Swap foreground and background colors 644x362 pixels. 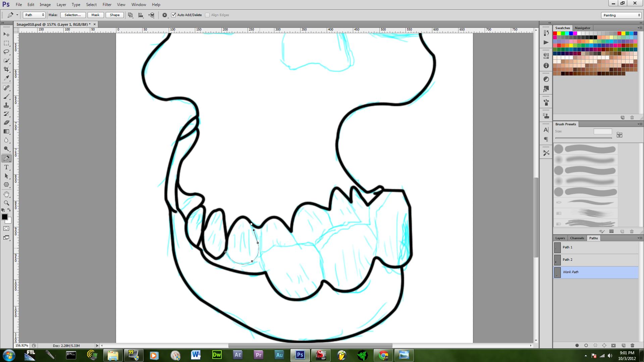click(9, 210)
